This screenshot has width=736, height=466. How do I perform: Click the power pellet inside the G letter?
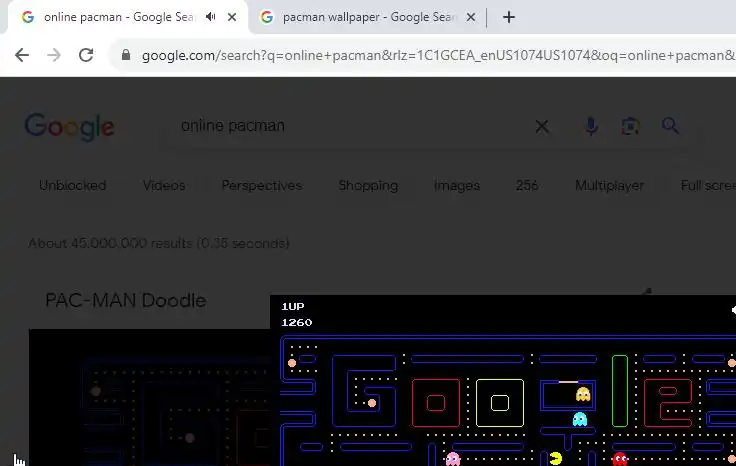click(372, 403)
